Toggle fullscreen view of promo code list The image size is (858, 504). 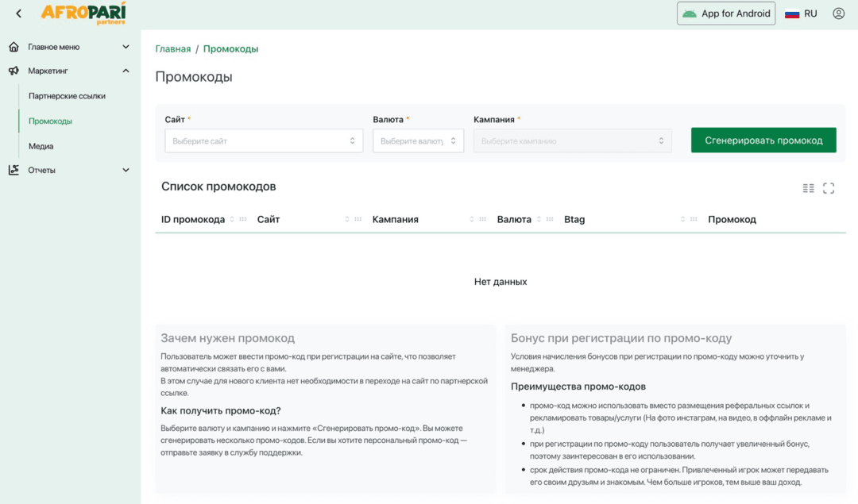pos(829,188)
